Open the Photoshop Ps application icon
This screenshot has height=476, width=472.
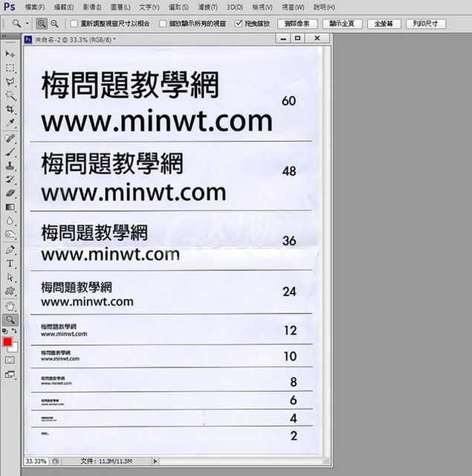click(x=9, y=7)
